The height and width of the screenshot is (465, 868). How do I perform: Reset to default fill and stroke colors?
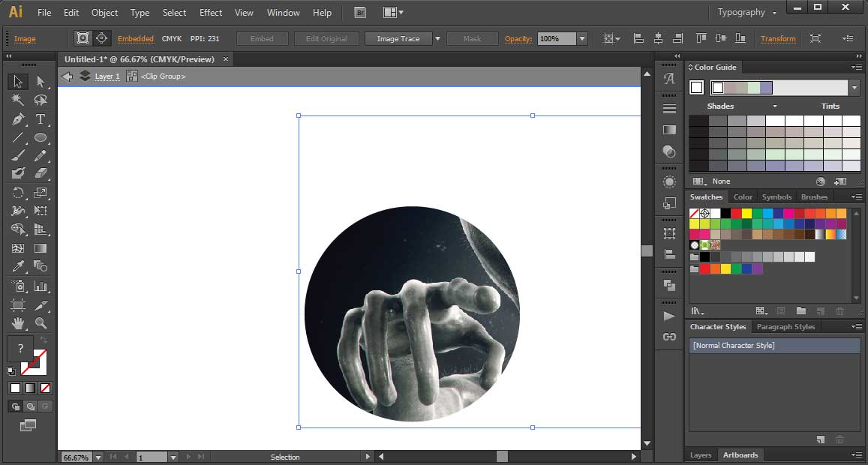(x=11, y=370)
